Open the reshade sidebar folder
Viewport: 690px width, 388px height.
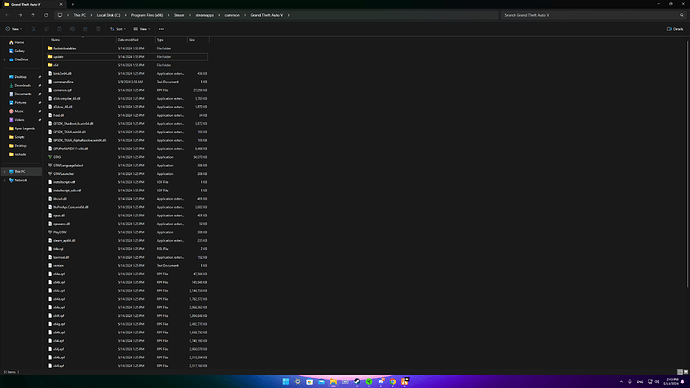(x=18, y=154)
